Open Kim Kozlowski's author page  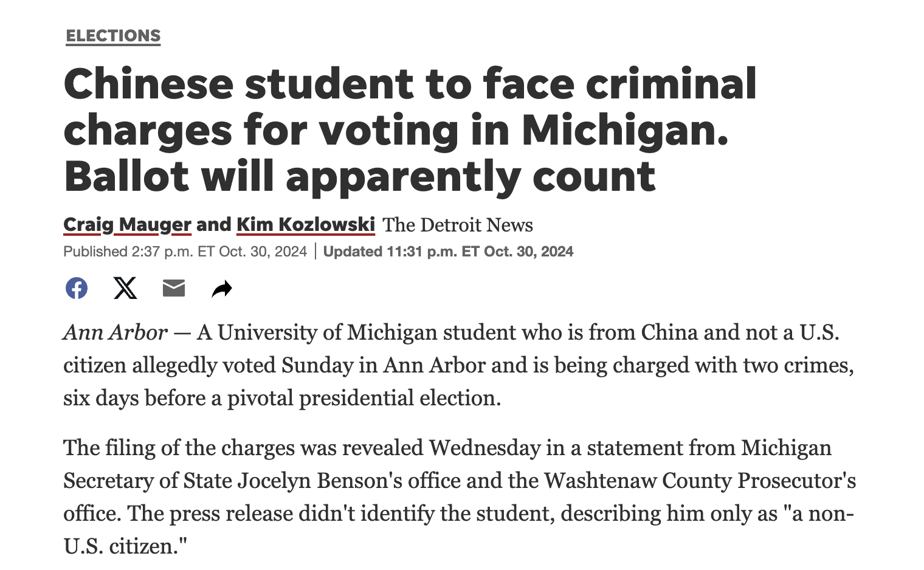click(305, 225)
